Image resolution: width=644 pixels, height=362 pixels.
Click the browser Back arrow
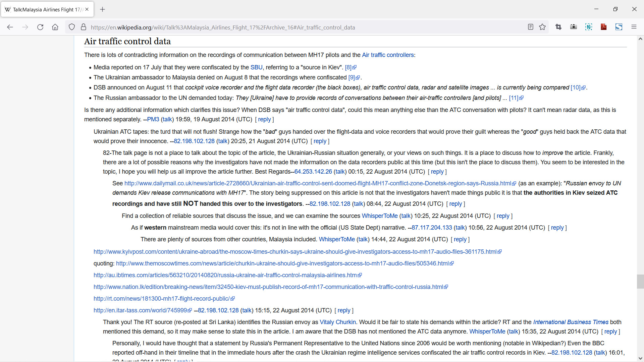coord(10,27)
